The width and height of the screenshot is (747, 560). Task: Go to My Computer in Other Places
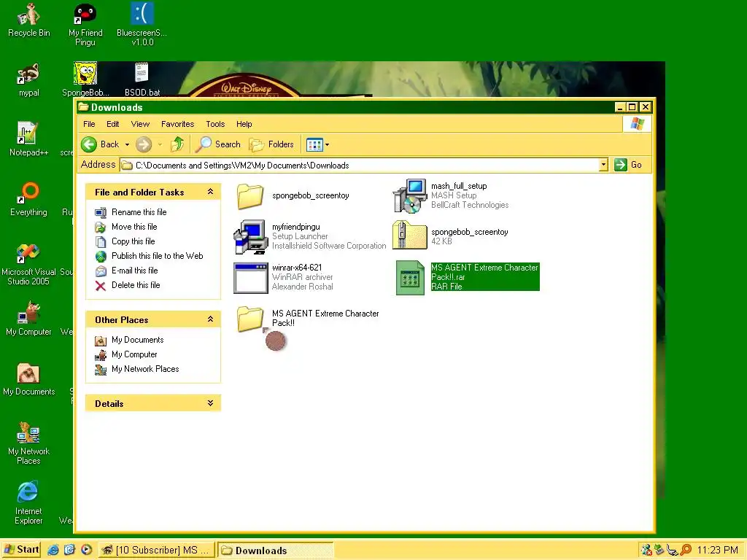click(126, 354)
